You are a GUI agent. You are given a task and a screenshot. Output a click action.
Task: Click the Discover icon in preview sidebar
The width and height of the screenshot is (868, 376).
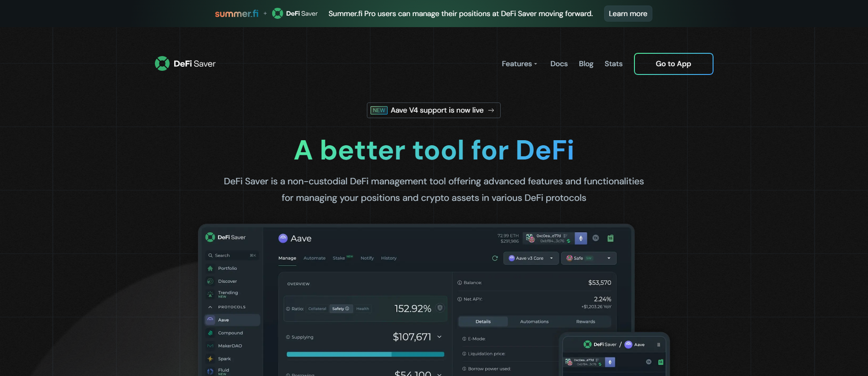210,281
